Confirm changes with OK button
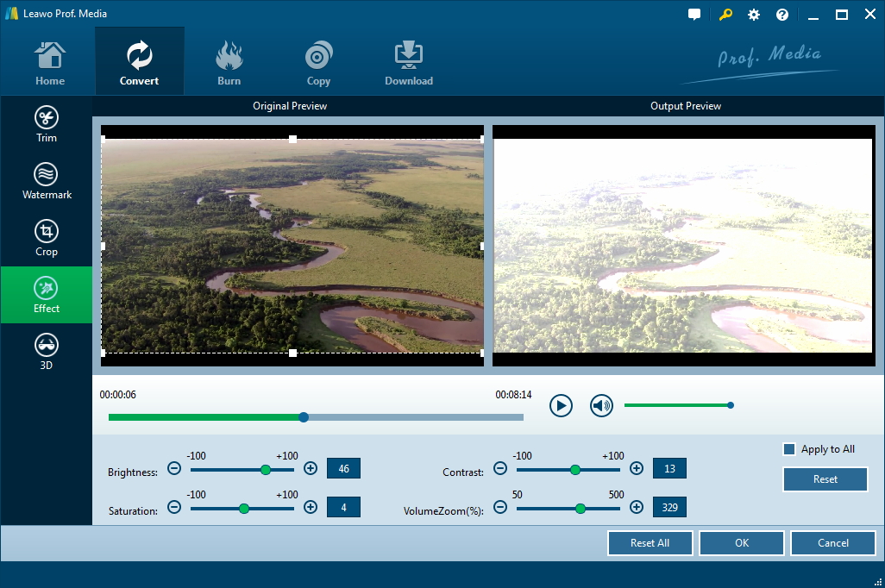This screenshot has width=885, height=588. coord(742,543)
